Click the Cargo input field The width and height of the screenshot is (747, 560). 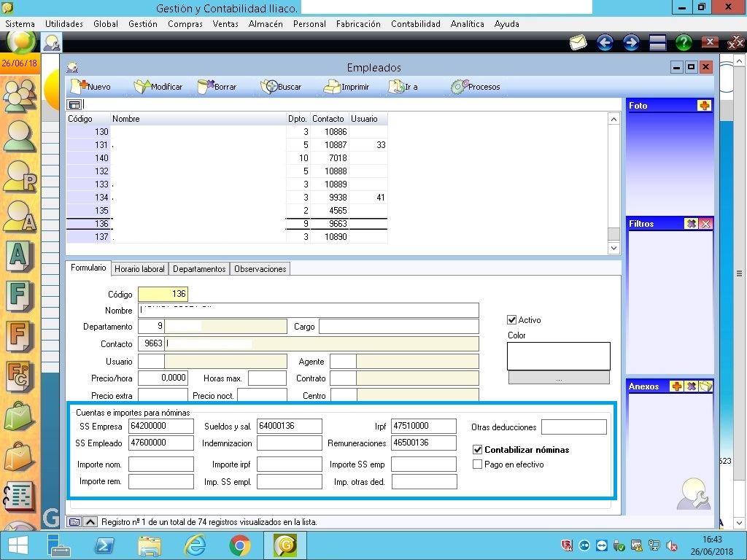[399, 327]
